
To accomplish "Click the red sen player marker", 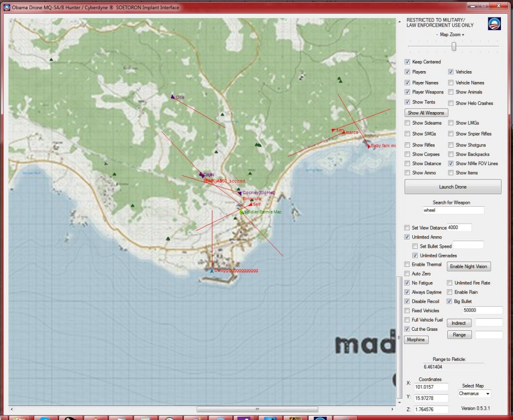I will pyautogui.click(x=333, y=130).
